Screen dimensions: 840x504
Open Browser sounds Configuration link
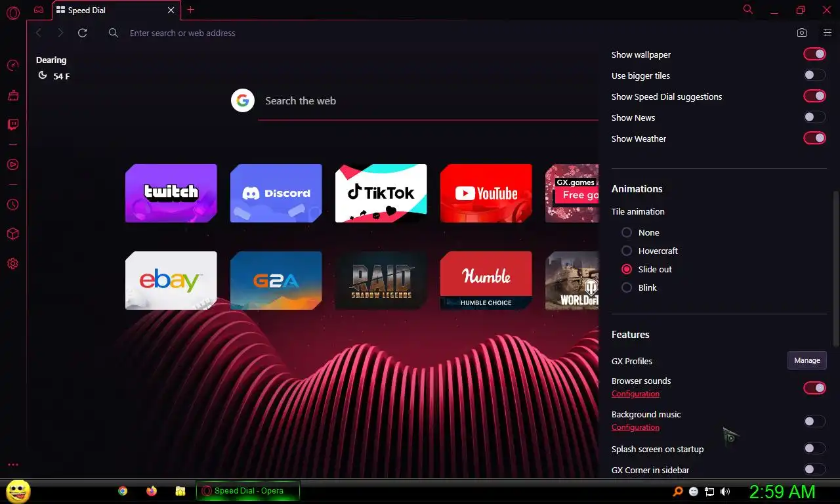click(635, 394)
